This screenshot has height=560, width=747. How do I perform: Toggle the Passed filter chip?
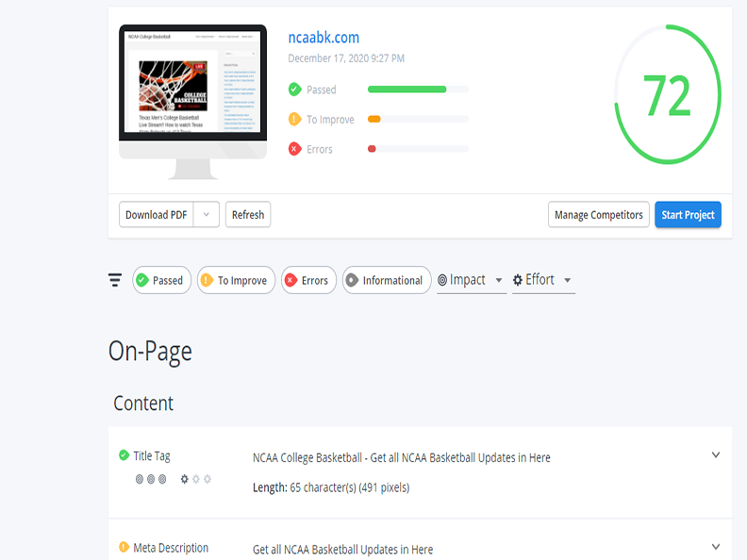(161, 280)
